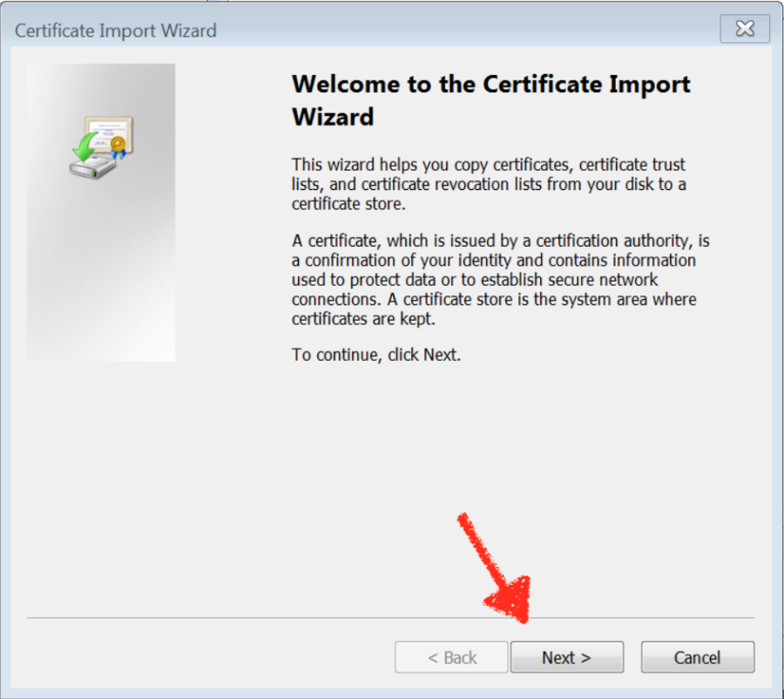784x699 pixels.
Task: Cancel the Certificate Import Wizard
Action: [697, 657]
